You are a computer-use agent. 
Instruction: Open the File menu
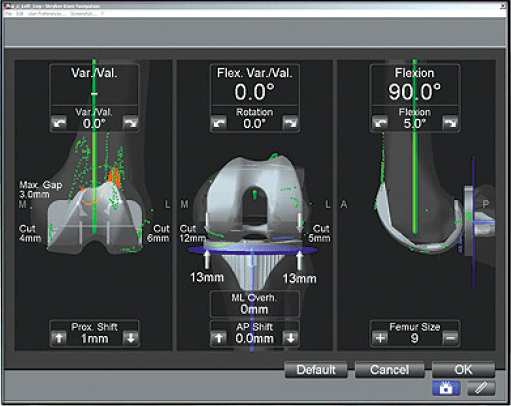pyautogui.click(x=9, y=14)
